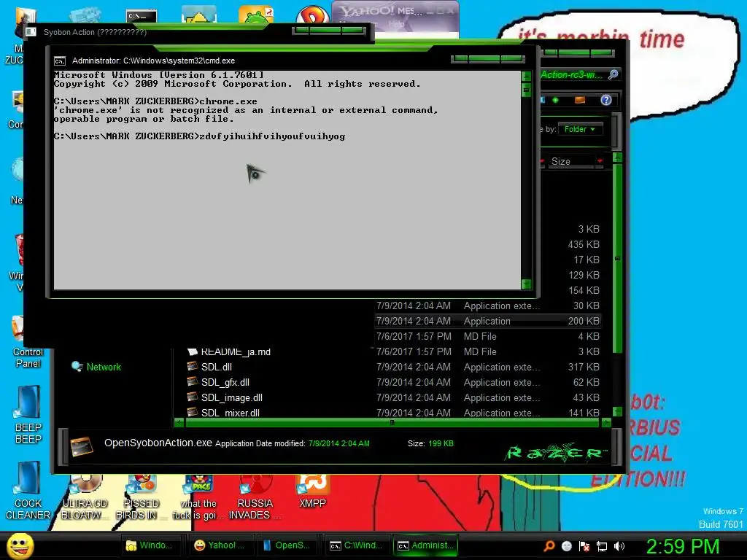
Task: Select the SDL_mixer.dll file
Action: [230, 413]
